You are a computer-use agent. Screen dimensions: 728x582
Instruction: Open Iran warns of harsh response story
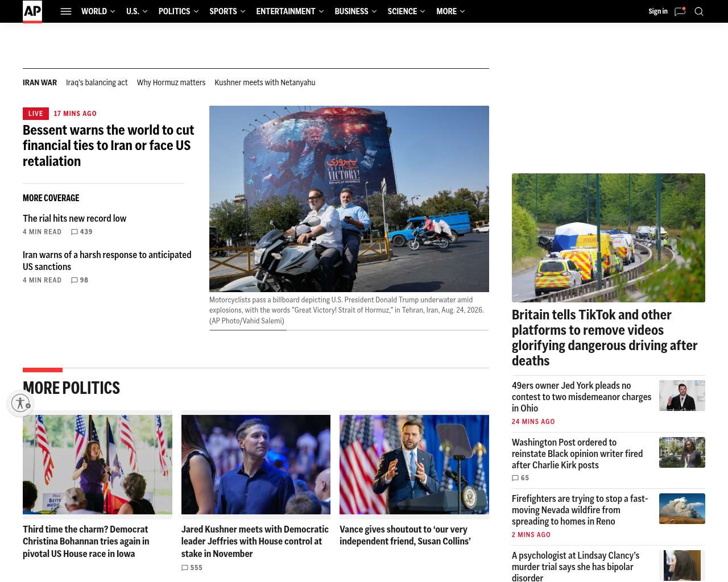coord(107,261)
